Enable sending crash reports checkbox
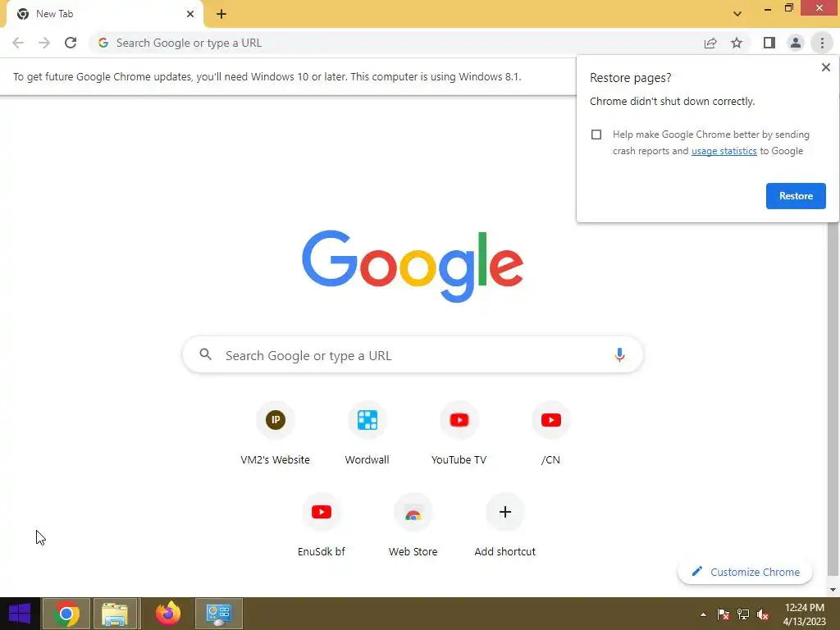The image size is (840, 630). coord(596,135)
